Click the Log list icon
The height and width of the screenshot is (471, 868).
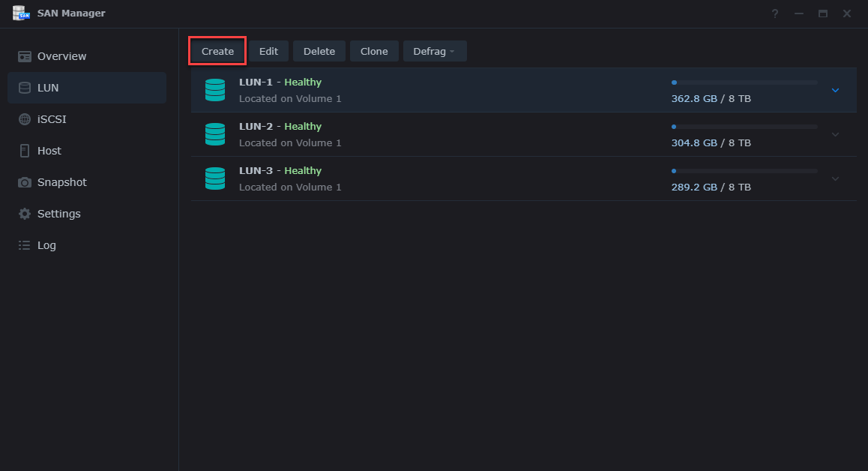25,245
